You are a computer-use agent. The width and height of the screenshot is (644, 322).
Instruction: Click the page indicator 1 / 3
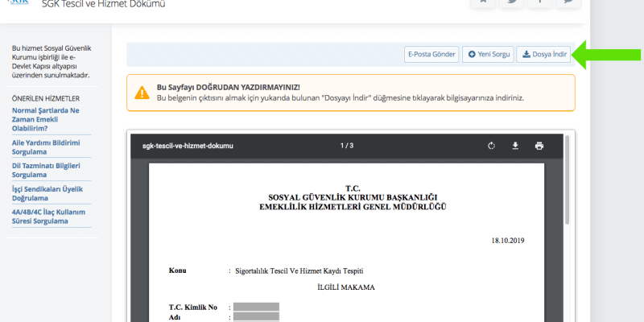click(347, 146)
